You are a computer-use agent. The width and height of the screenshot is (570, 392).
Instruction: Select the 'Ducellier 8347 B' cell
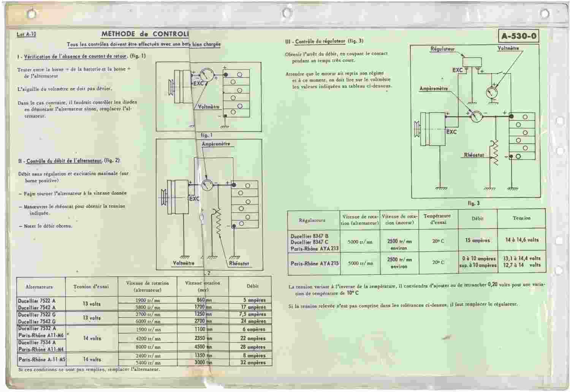click(x=309, y=236)
